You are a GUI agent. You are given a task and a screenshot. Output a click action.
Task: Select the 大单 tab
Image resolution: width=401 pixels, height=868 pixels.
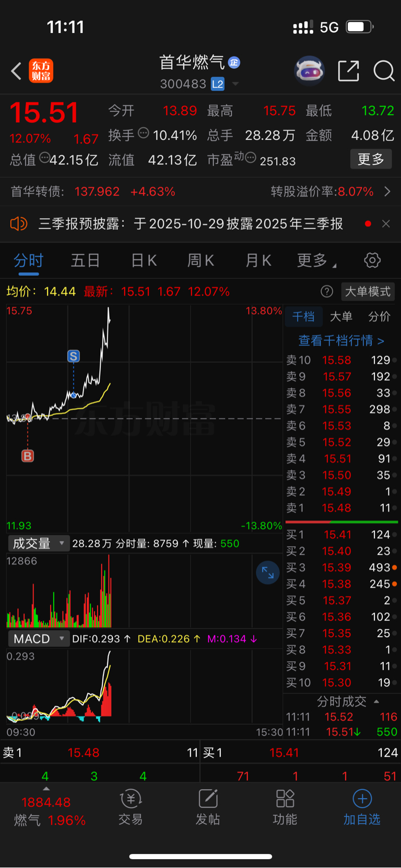tap(341, 316)
